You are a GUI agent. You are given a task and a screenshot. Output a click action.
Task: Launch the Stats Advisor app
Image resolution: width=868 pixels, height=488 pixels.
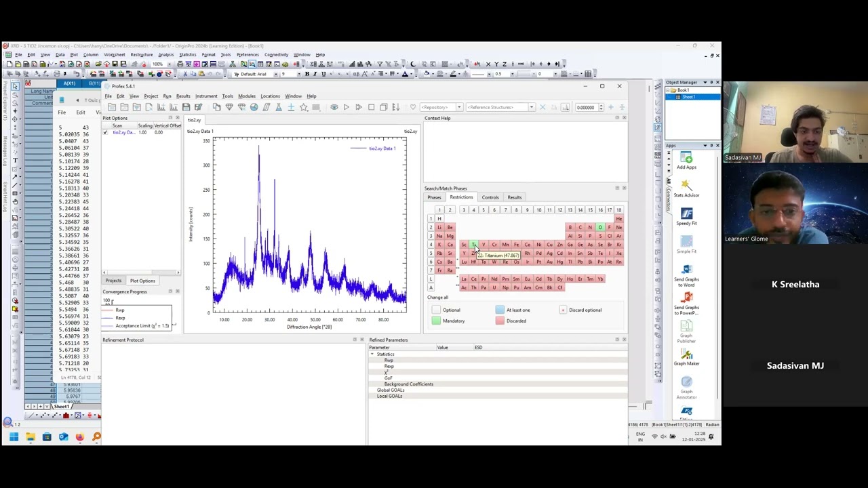coord(686,188)
